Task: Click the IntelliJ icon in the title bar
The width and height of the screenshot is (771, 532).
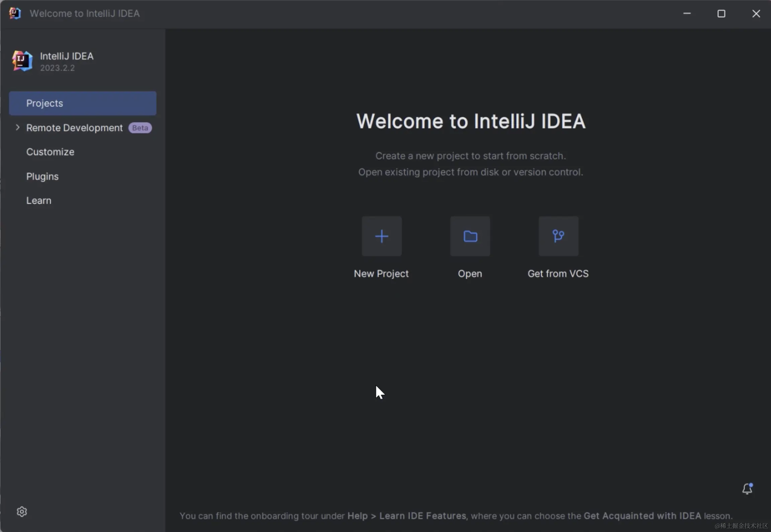Action: [15, 13]
